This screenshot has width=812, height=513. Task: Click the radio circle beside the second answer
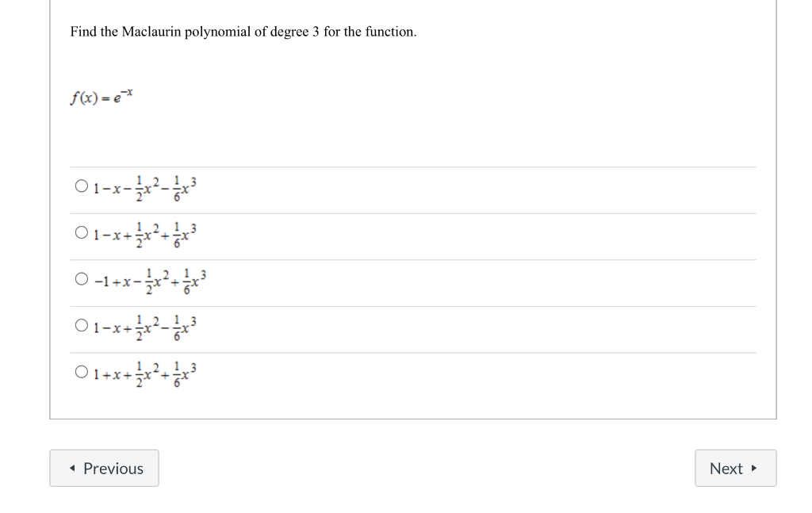click(80, 231)
